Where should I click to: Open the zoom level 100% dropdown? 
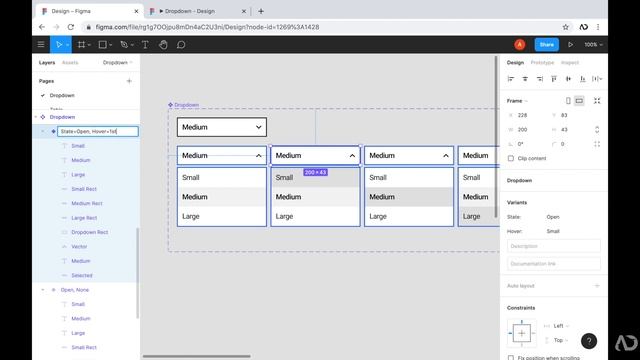[x=593, y=44]
